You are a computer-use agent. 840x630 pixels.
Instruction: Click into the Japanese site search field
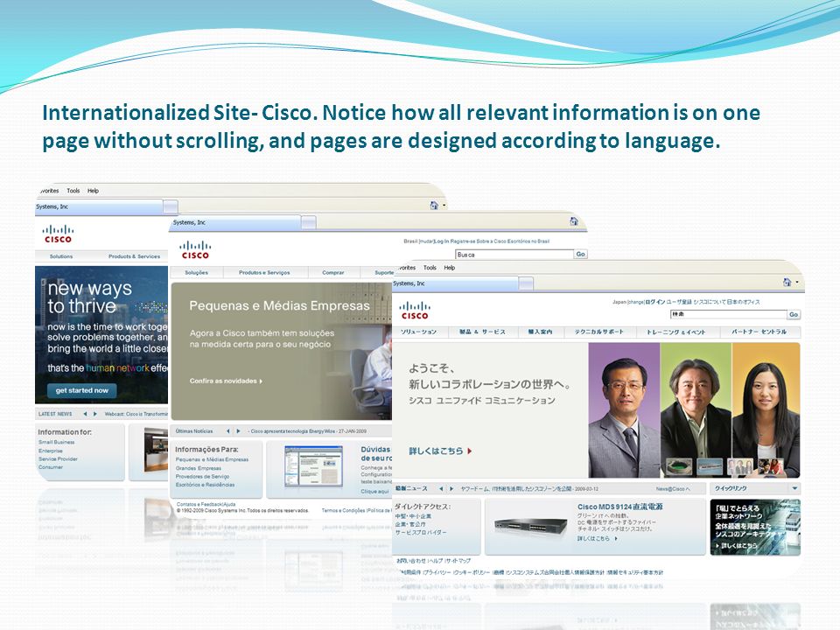(729, 314)
